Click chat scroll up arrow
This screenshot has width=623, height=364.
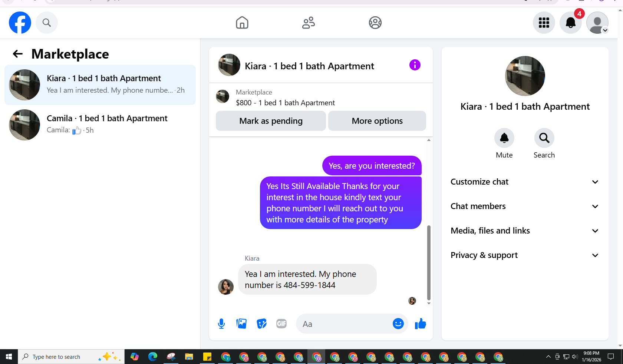(429, 140)
